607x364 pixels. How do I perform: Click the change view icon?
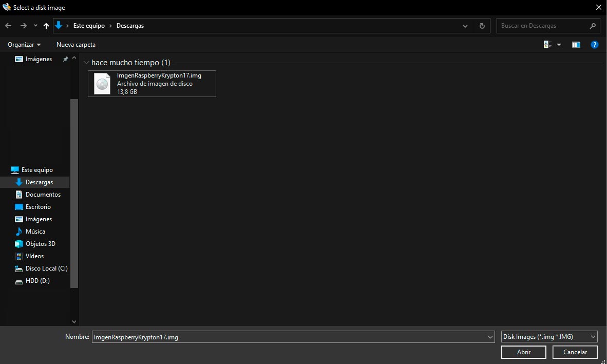[x=547, y=45]
